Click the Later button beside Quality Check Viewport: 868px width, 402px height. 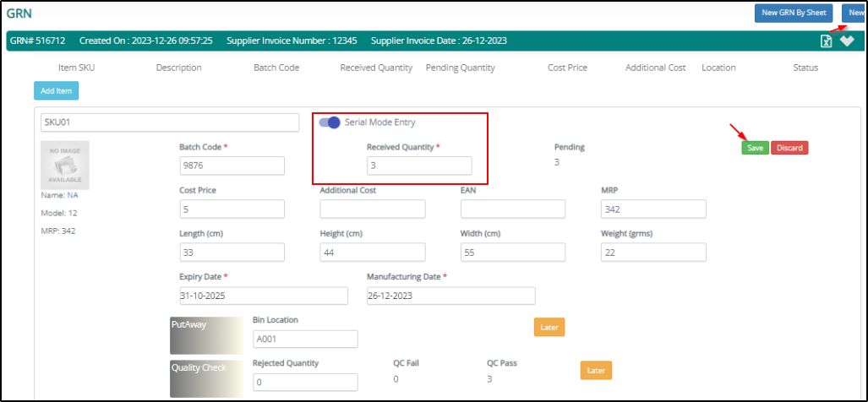click(x=595, y=370)
